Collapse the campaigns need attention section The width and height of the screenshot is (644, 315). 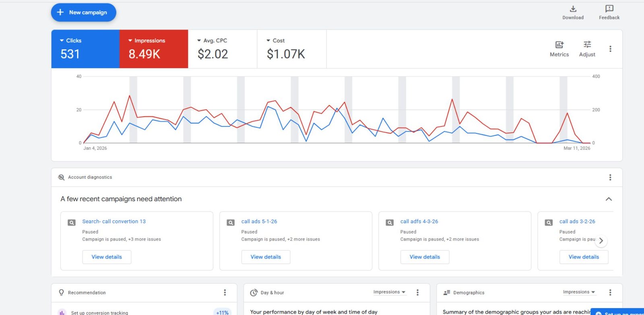pos(609,199)
